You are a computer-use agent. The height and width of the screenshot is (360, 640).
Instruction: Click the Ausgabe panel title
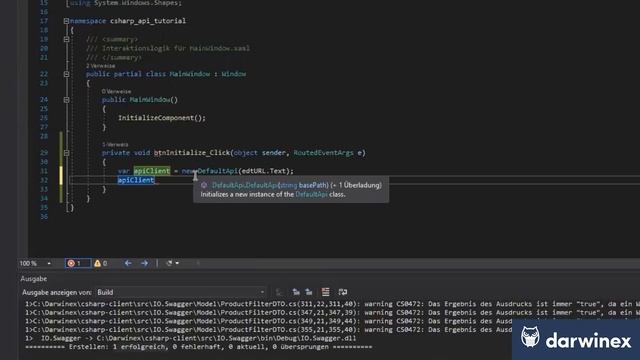[34, 279]
